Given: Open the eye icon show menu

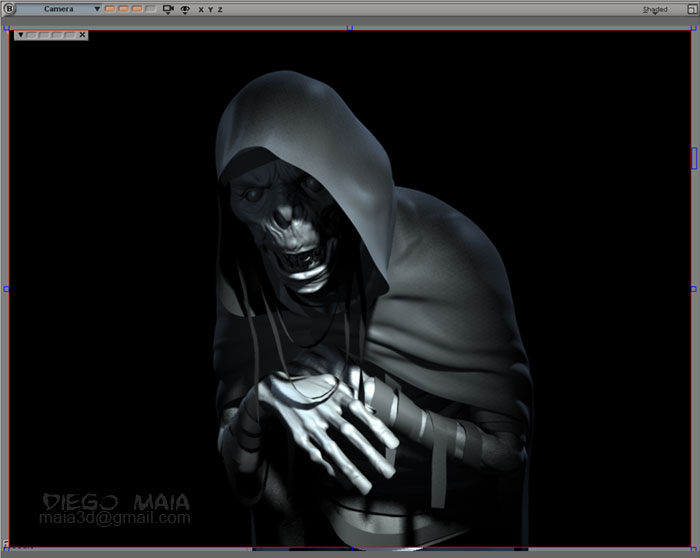Looking at the screenshot, I should [x=185, y=9].
